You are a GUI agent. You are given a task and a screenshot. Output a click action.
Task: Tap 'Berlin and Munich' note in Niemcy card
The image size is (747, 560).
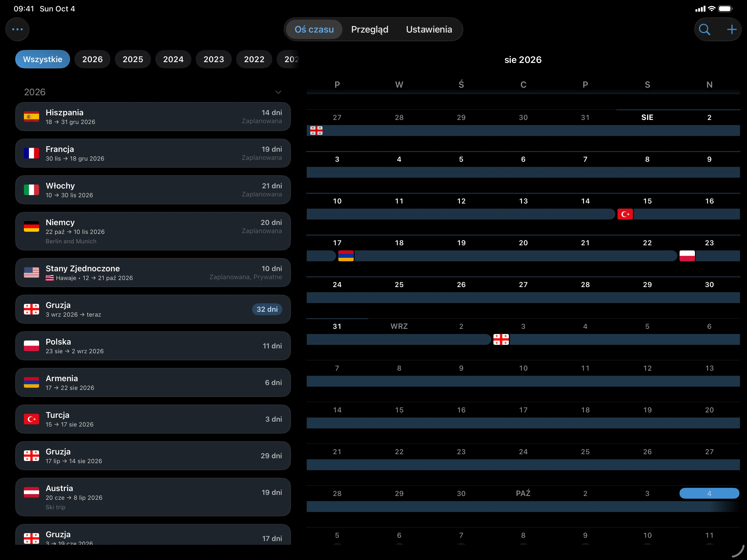71,241
